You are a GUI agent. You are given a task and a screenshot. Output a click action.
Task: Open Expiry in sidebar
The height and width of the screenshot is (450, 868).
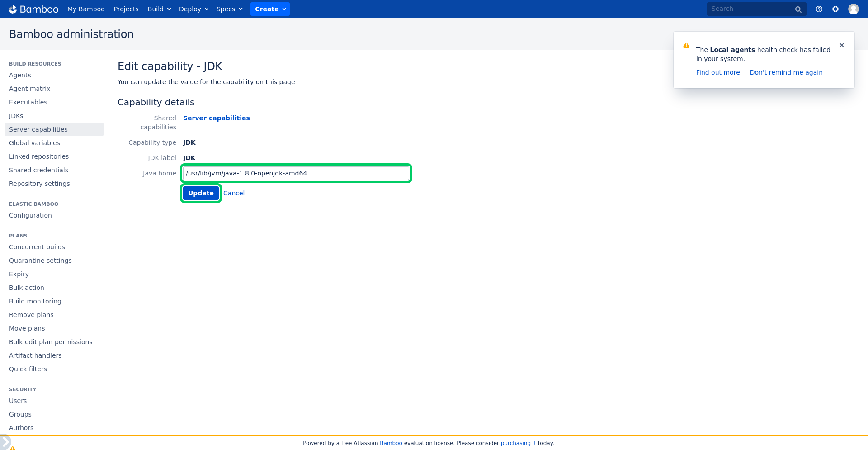(19, 274)
